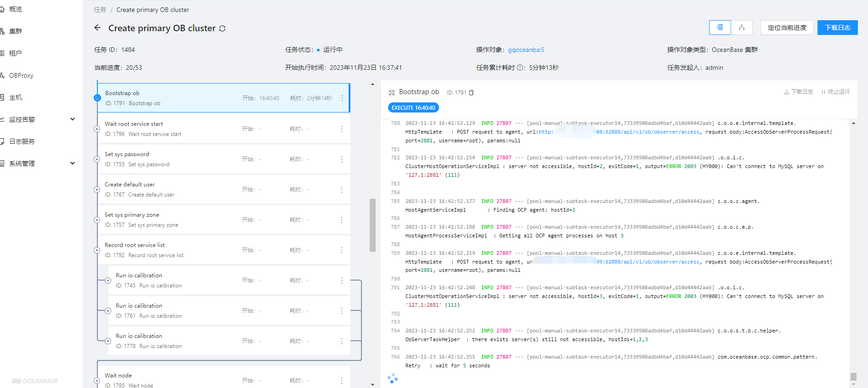The width and height of the screenshot is (868, 388).
Task: Click the 概览 sidebar icon
Action: [x=2, y=9]
